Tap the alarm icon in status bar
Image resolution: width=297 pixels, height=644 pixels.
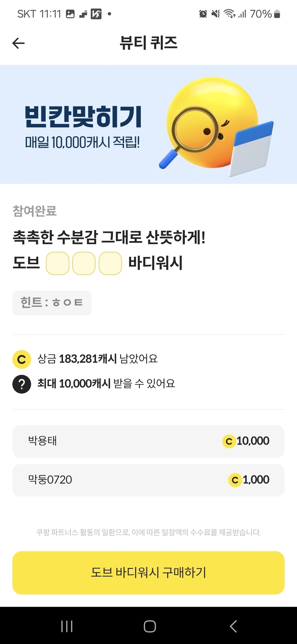(203, 14)
